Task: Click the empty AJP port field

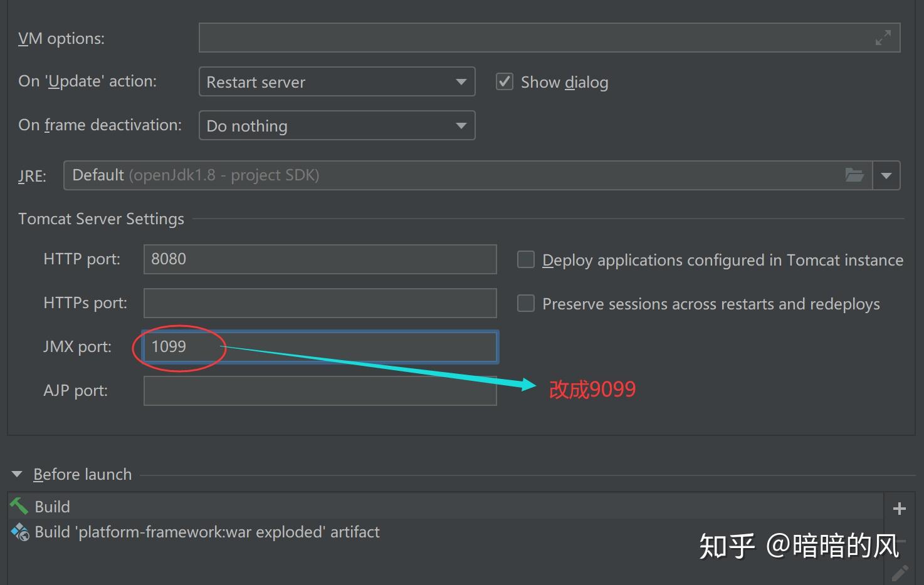Action: tap(320, 390)
